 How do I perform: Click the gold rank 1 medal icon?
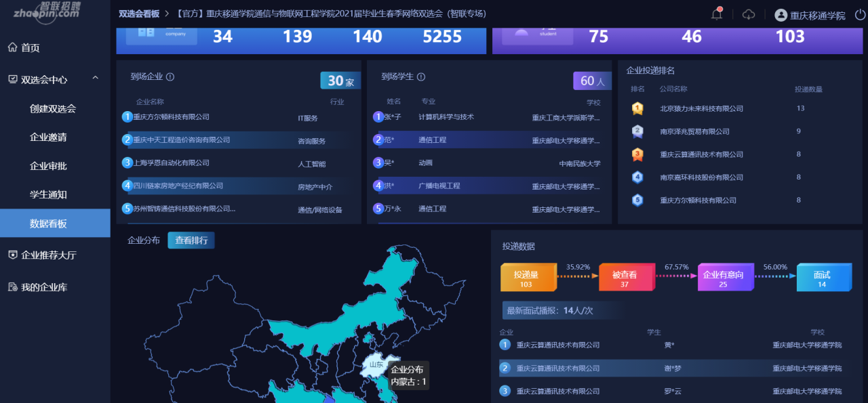637,108
